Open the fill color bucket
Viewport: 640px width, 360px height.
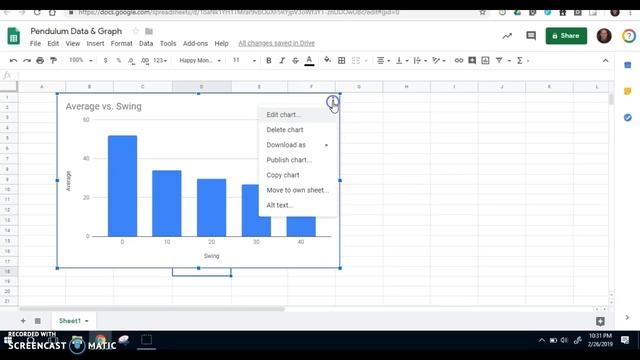[327, 60]
